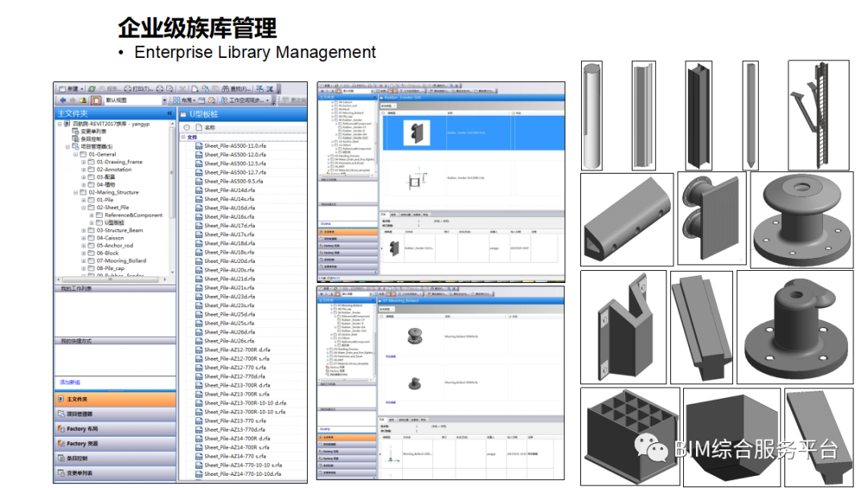Switch to 条目控制 navigation tab

click(115, 458)
